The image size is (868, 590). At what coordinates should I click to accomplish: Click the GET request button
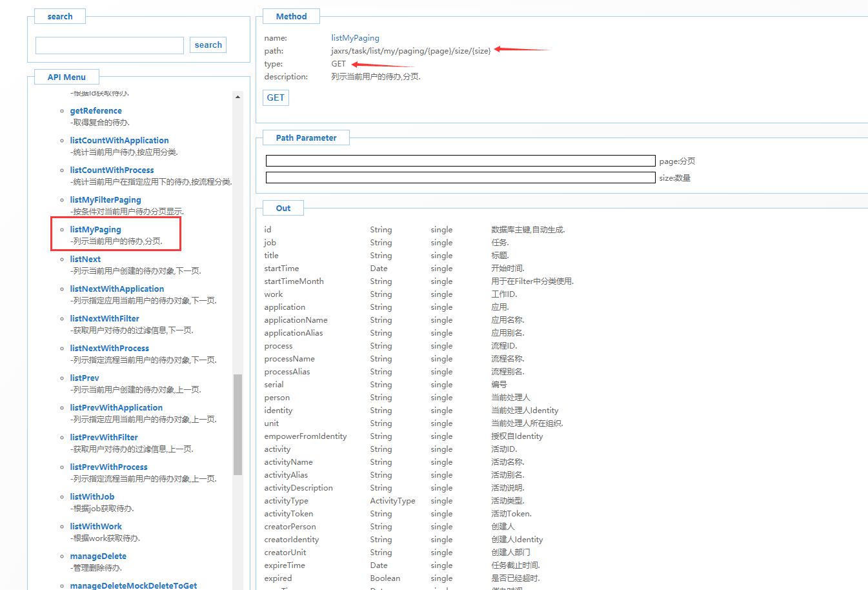pos(276,97)
